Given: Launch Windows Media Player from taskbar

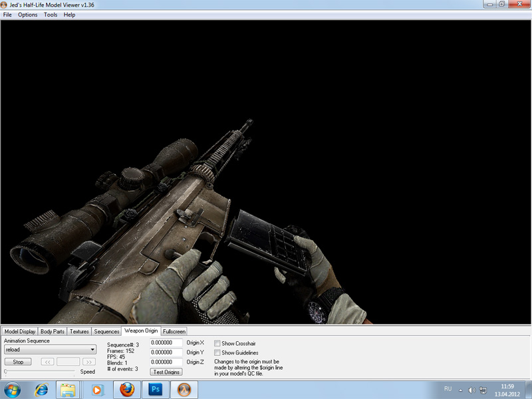Looking at the screenshot, I should [97, 389].
